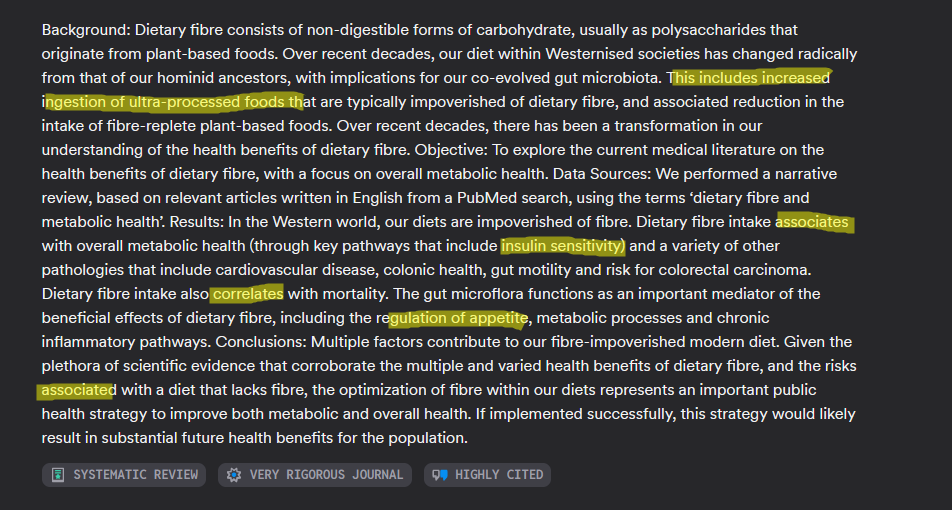Click the word 'Background' at abstract start
Viewport: 952px width, 510px height.
click(85, 30)
